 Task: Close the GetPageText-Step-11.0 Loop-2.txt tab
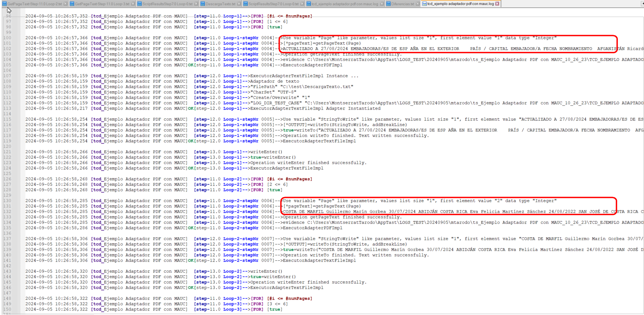point(65,4)
